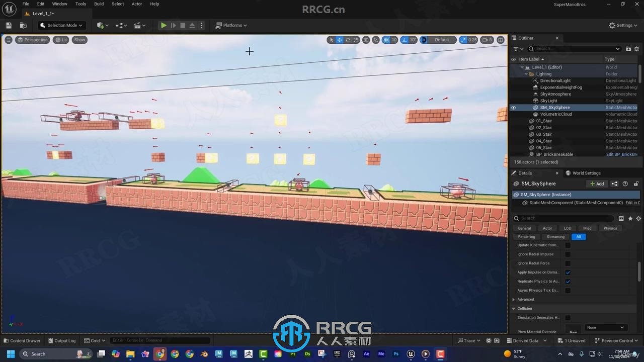Open the Blueprints toolbar dropdown
This screenshot has height=362, width=644.
pyautogui.click(x=121, y=25)
